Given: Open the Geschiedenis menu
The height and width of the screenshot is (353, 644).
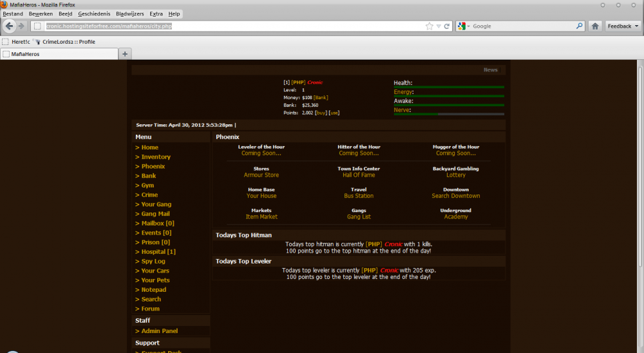Looking at the screenshot, I should point(94,14).
